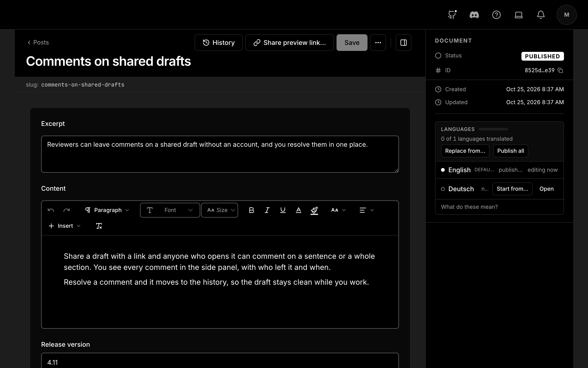Click the Comments on shared drafts title

[x=108, y=61]
